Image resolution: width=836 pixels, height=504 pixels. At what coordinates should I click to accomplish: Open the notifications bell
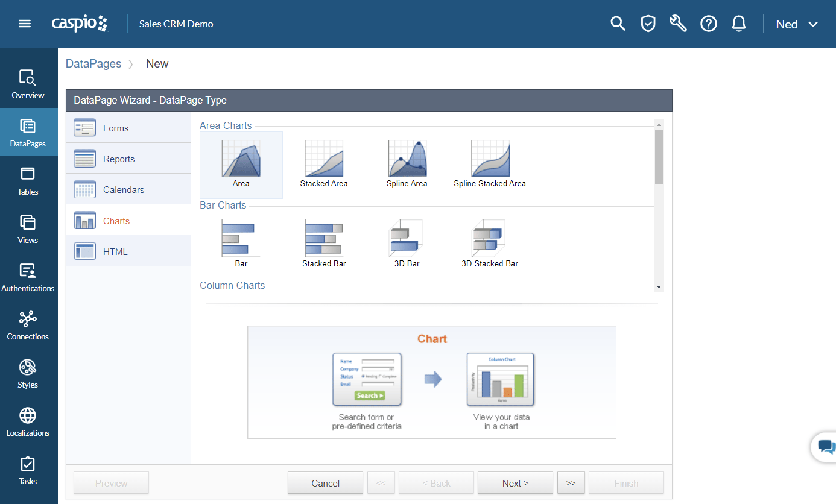738,24
